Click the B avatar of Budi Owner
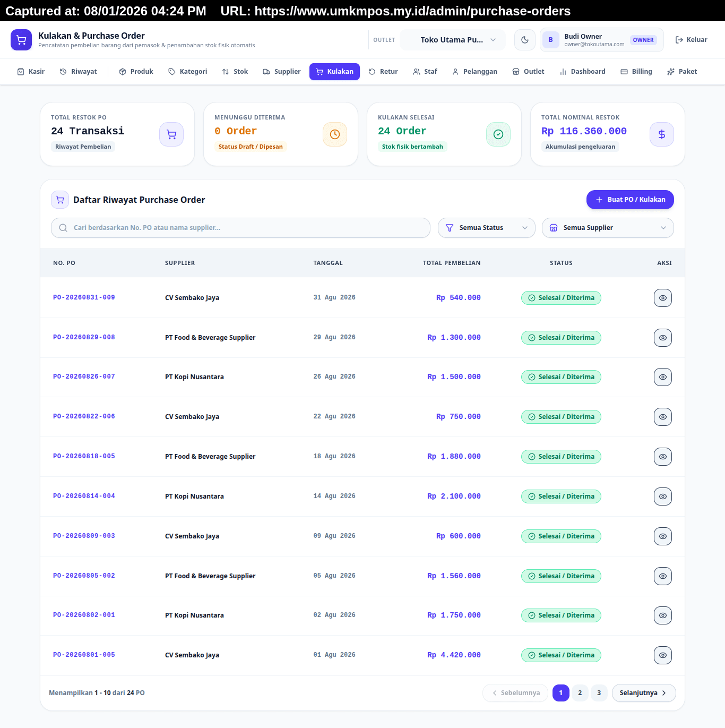 point(551,40)
